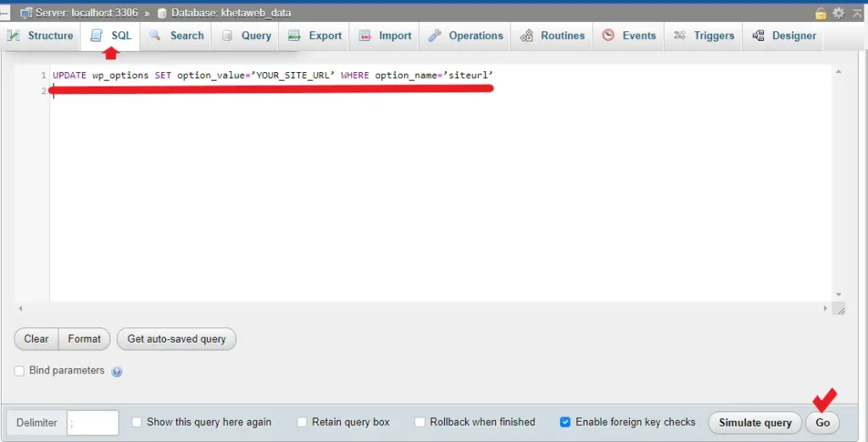This screenshot has width=868, height=442.
Task: Click the server icon in breadcrumb
Action: pos(26,13)
